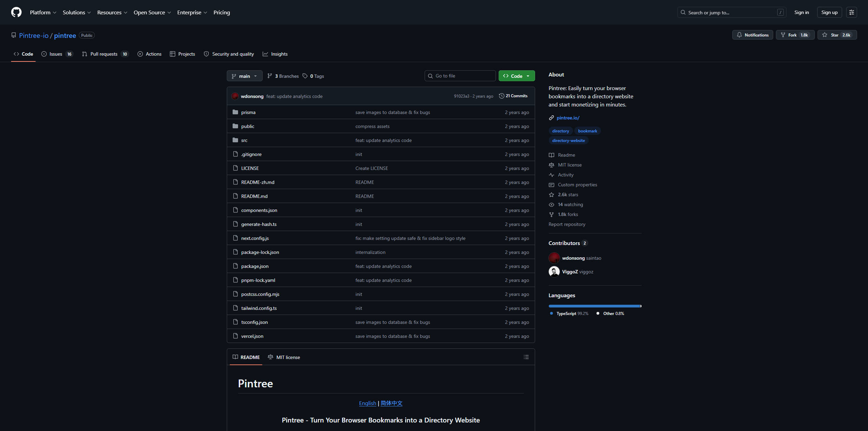Image resolution: width=868 pixels, height=431 pixels.
Task: Open the main branch selector dropdown
Action: point(245,76)
